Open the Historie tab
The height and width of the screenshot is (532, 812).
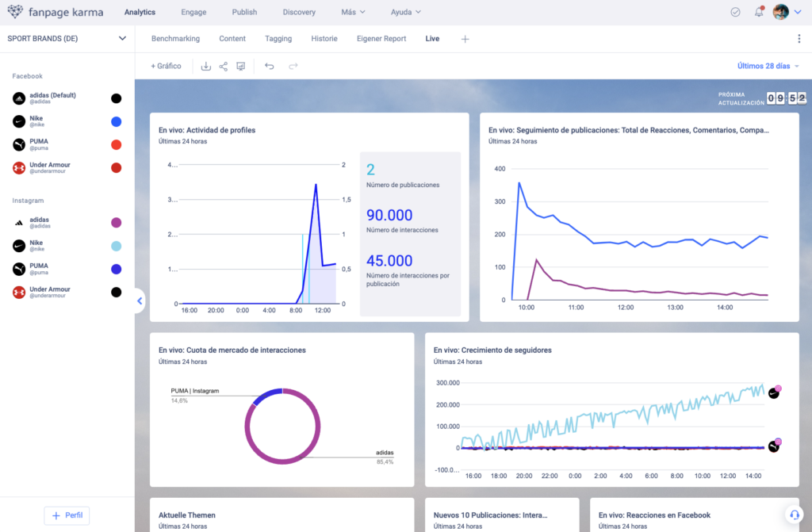click(x=324, y=38)
